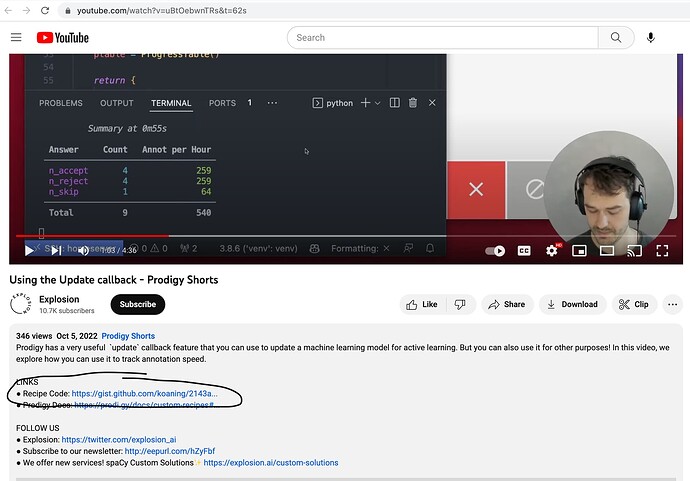Switch to PROBLEMS tab in video
The width and height of the screenshot is (690, 481).
pyautogui.click(x=61, y=103)
